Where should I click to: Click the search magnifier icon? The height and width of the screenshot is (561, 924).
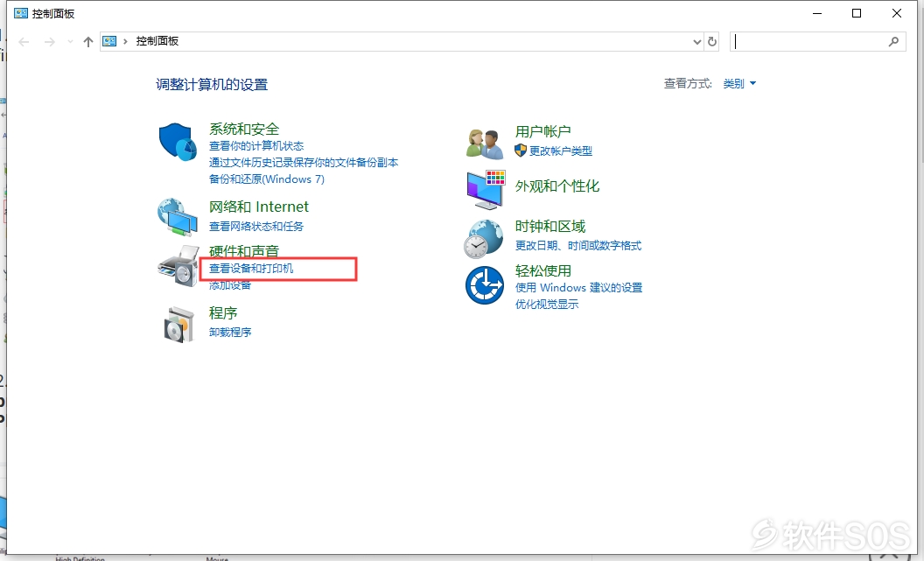pos(894,41)
